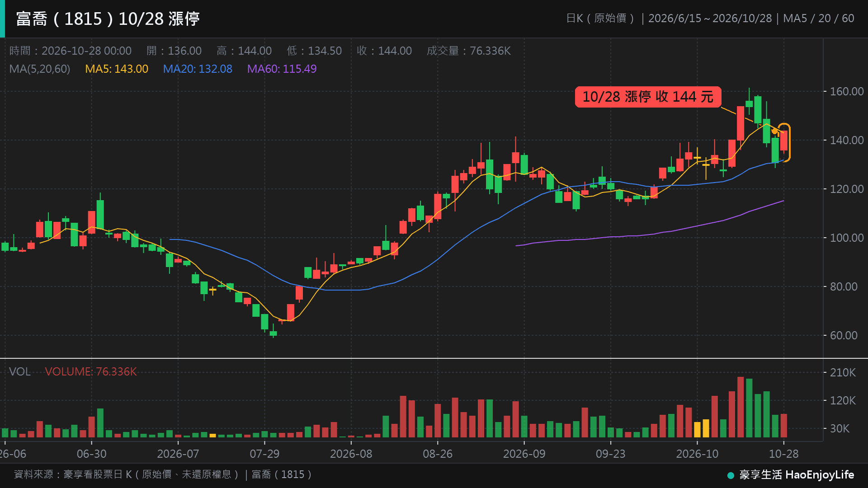Click the 資料來源 data source footer text

[x=163, y=474]
